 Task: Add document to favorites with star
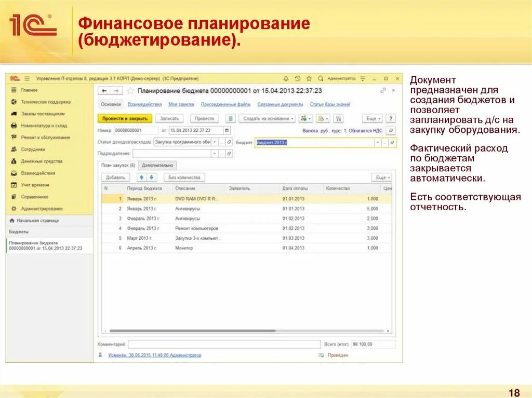(130, 91)
